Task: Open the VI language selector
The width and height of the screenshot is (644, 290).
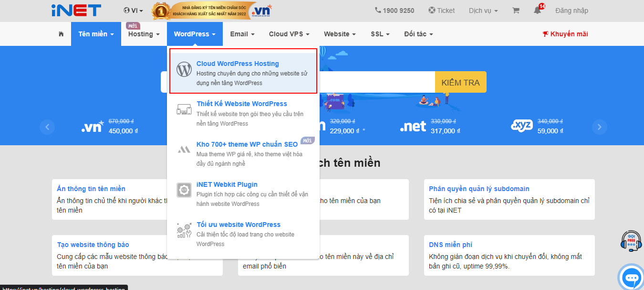Action: (132, 10)
